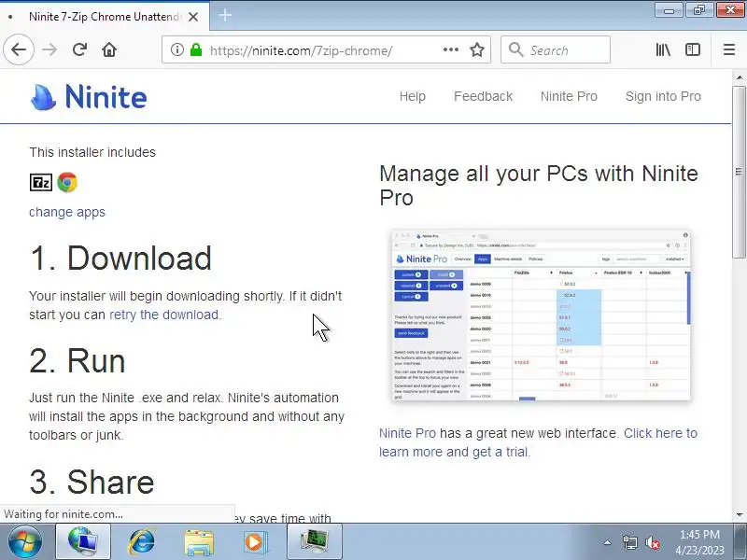This screenshot has width=747, height=560.
Task: Open Internet Explorer from taskbar
Action: point(142,542)
